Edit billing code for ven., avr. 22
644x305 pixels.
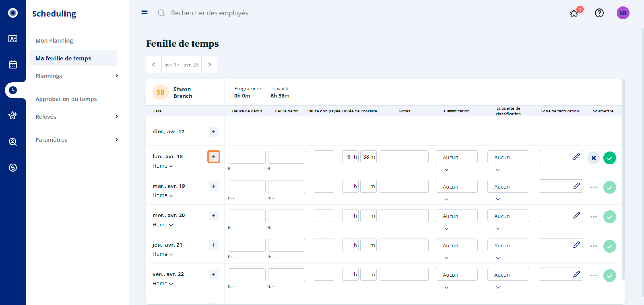click(x=576, y=274)
